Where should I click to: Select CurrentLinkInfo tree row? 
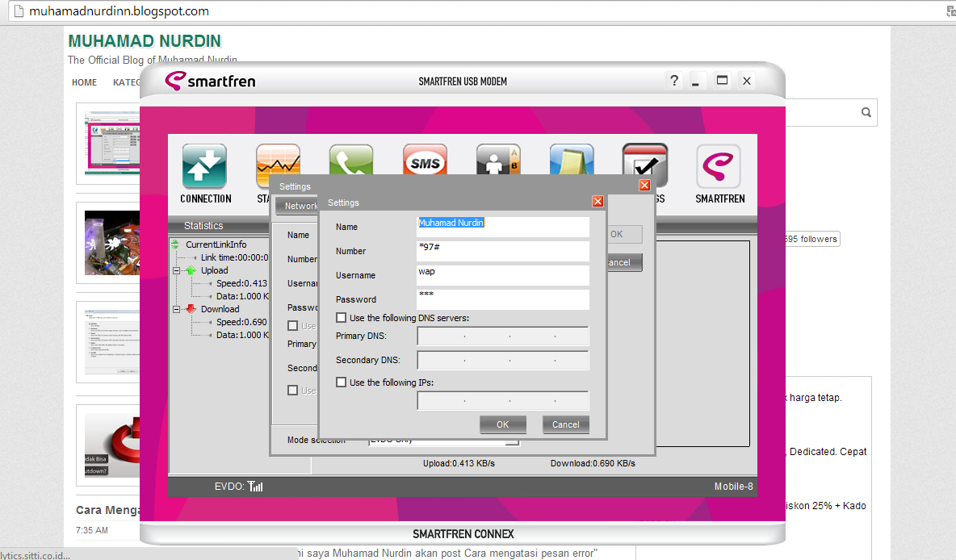pyautogui.click(x=216, y=244)
